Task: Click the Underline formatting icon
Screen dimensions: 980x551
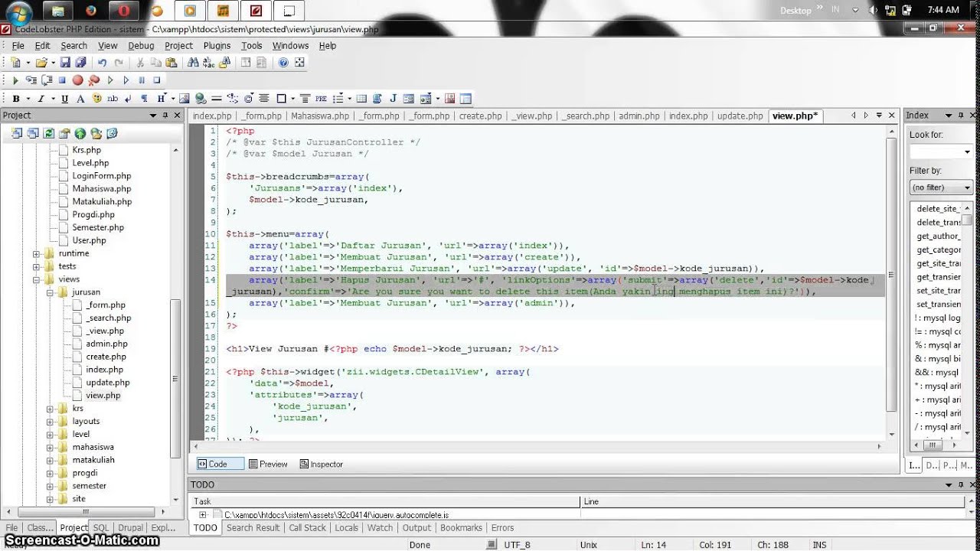Action: point(64,99)
